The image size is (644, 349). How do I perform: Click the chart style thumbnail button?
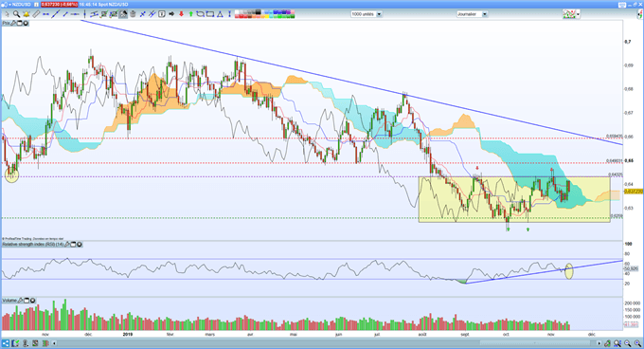coord(569,14)
